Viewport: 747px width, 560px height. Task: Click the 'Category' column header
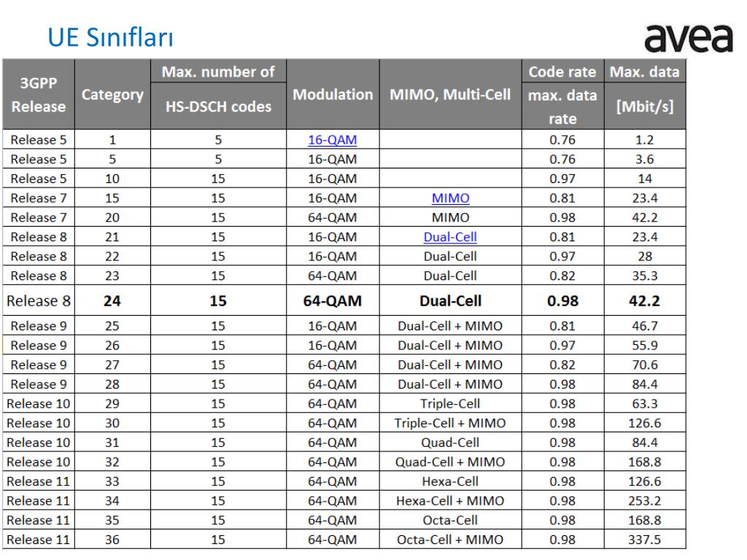(112, 94)
